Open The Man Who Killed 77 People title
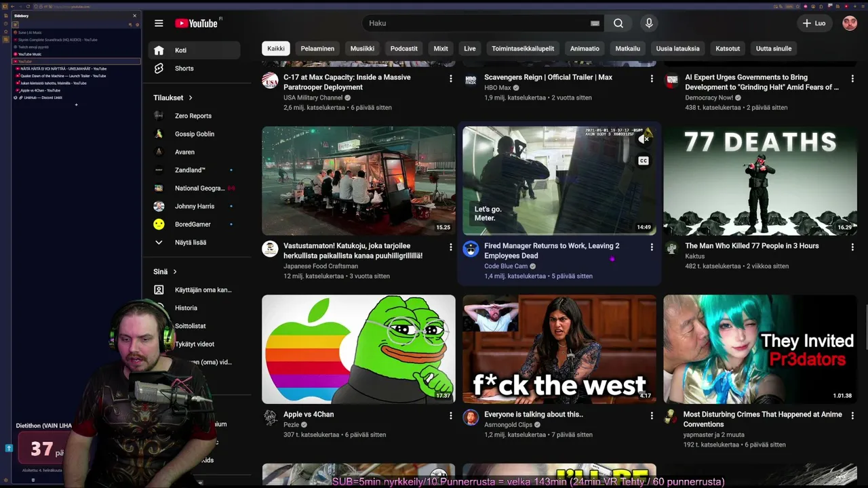This screenshot has height=488, width=868. coord(752,246)
